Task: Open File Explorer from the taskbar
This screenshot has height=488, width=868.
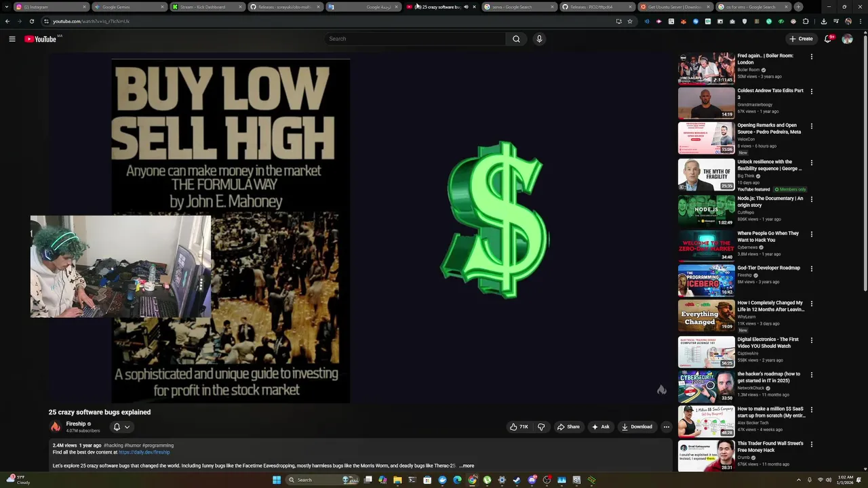Action: coord(397,480)
